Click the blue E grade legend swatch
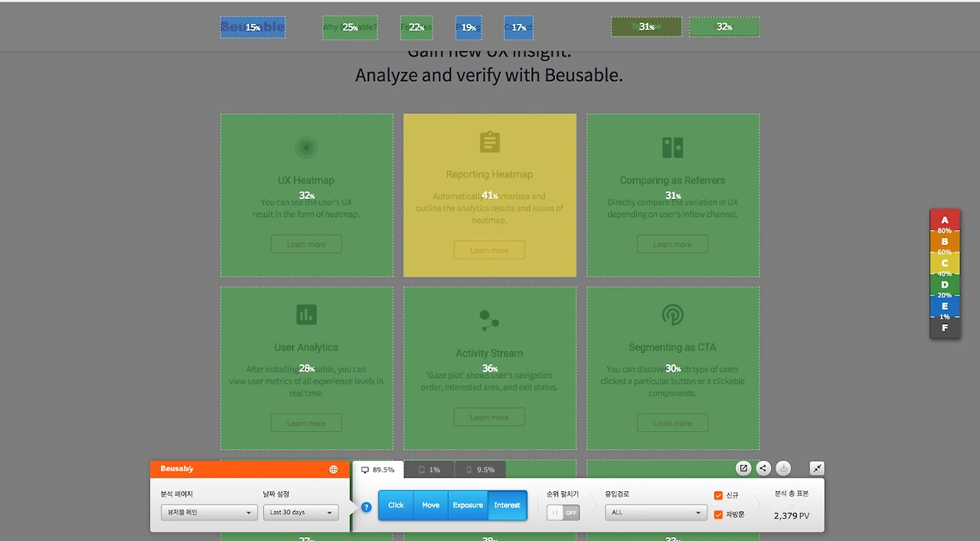Image resolution: width=980 pixels, height=541 pixels. click(x=945, y=306)
